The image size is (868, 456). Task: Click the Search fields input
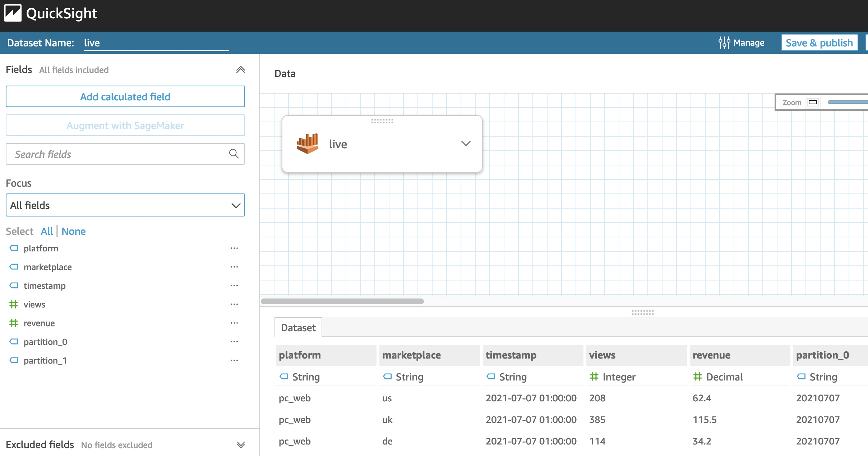coord(125,154)
